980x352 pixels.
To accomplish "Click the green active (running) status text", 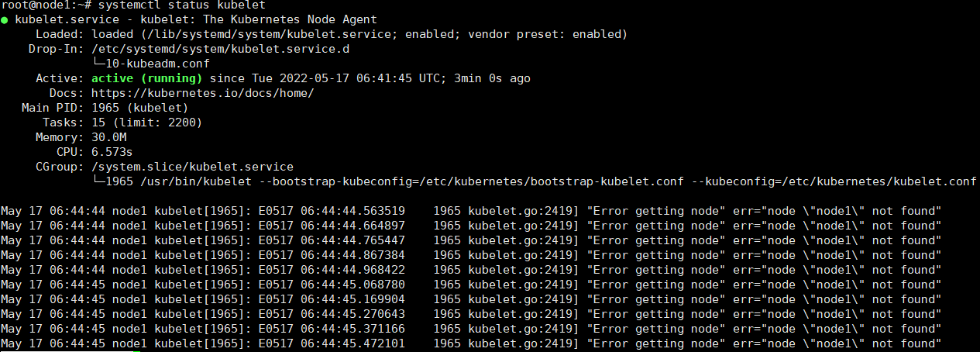I will pyautogui.click(x=147, y=78).
